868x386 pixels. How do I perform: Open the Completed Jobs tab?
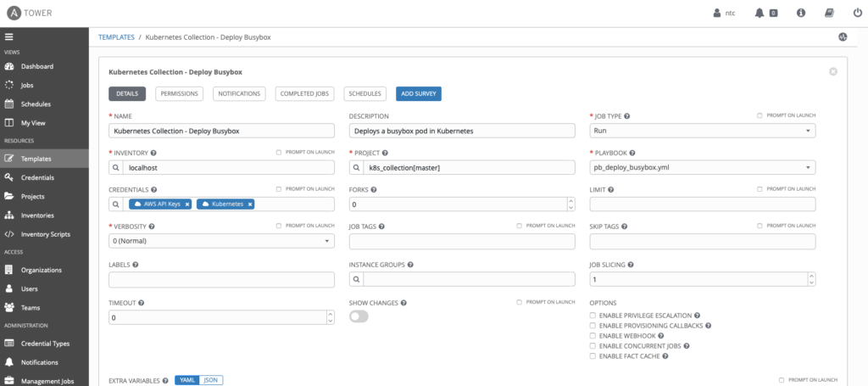[x=304, y=94]
